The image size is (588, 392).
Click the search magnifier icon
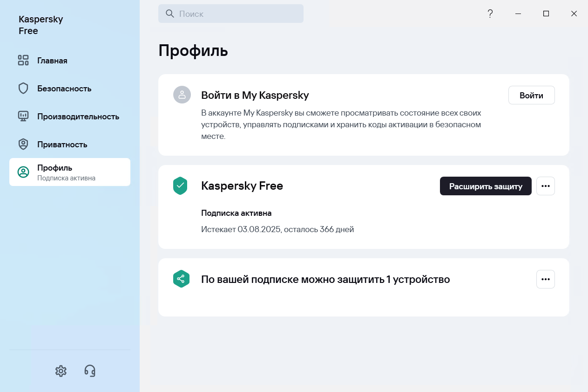(x=170, y=14)
